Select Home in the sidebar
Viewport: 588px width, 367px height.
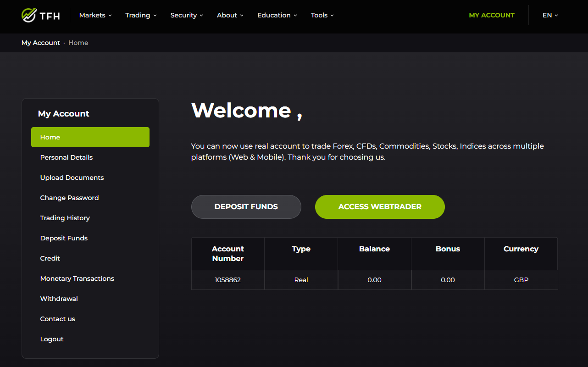[x=90, y=137]
